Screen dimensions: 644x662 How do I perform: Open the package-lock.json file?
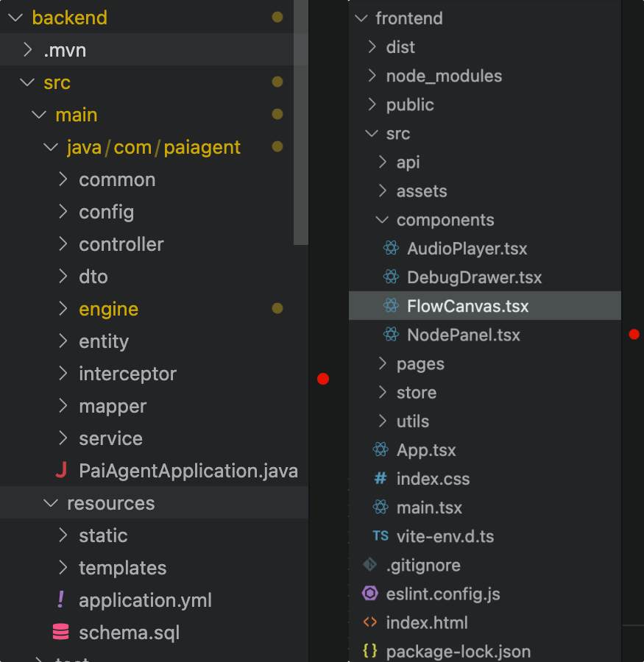click(458, 651)
